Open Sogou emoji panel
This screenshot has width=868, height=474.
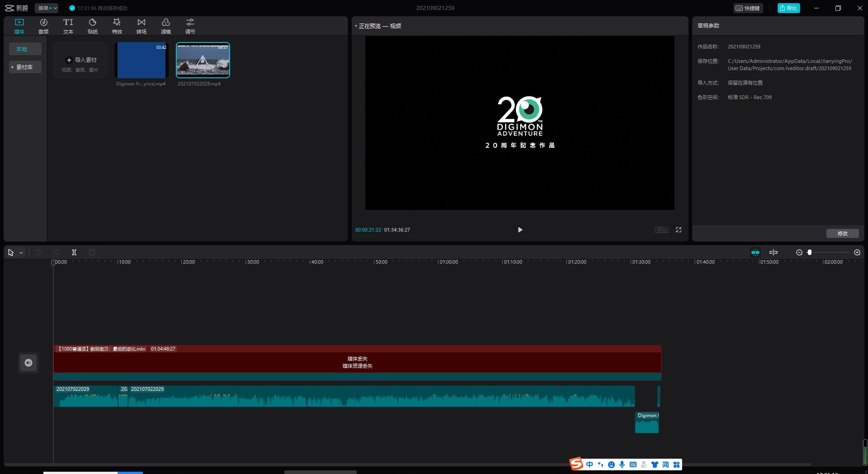pos(611,465)
